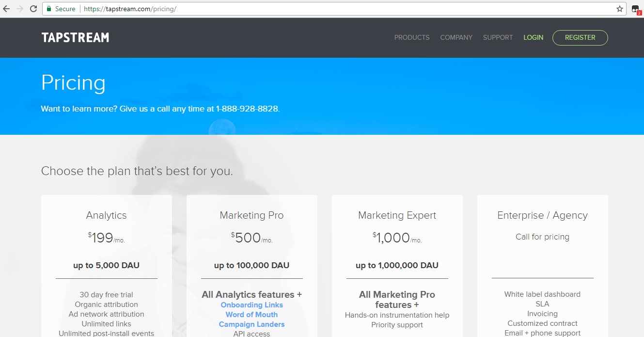644x337 pixels.
Task: Click the REGISTER button
Action: tap(580, 38)
